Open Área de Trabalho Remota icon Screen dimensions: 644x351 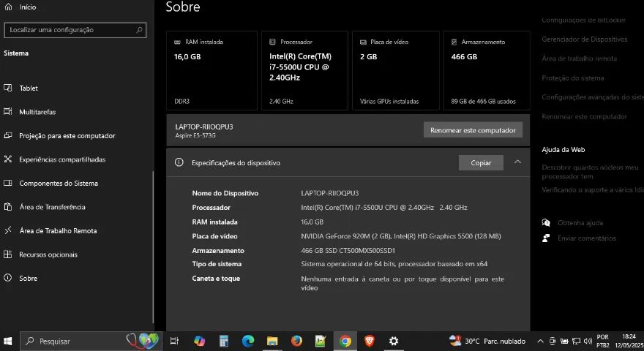[8, 230]
